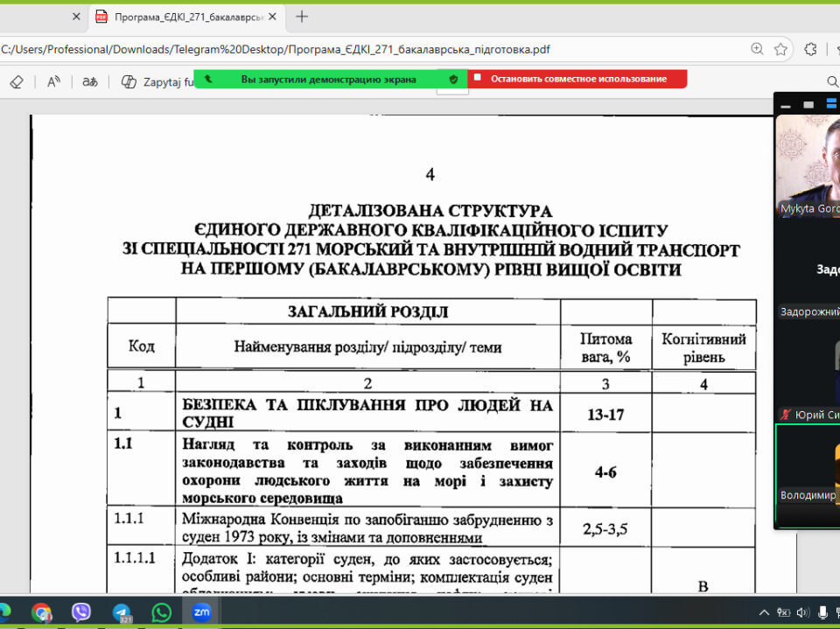Click the ЗАГАЛЬНИЙ РОЗДІЛ table header
Viewport: 840px width, 629px height.
pyautogui.click(x=368, y=311)
